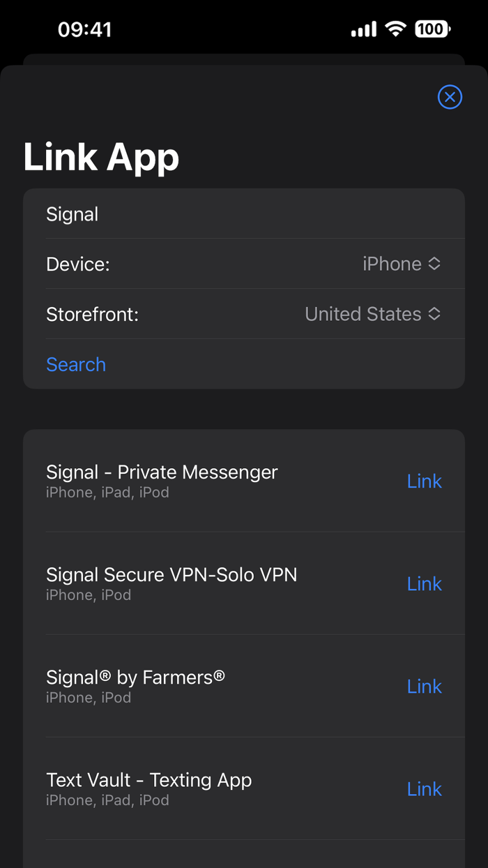
Task: Link Text Vault - Texting App
Action: [424, 788]
